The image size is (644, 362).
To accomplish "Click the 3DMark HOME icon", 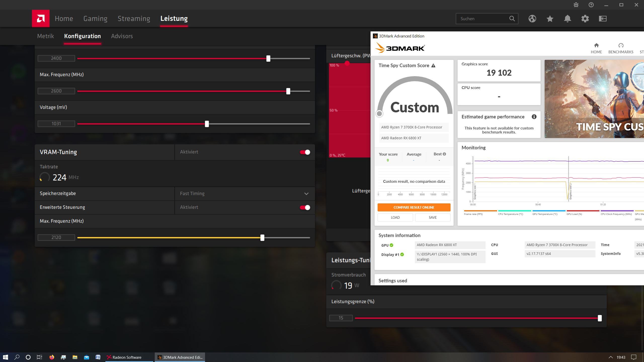I will click(x=596, y=48).
